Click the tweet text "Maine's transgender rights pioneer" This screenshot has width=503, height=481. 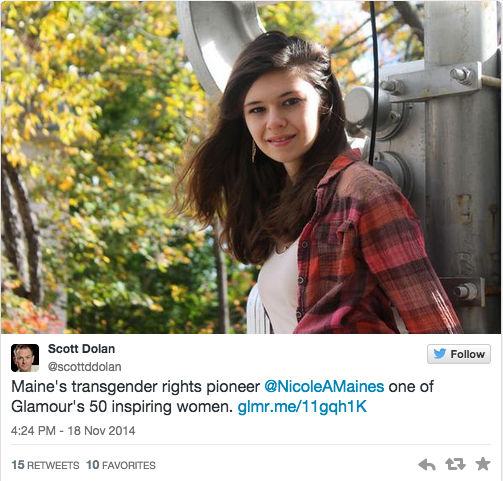135,387
